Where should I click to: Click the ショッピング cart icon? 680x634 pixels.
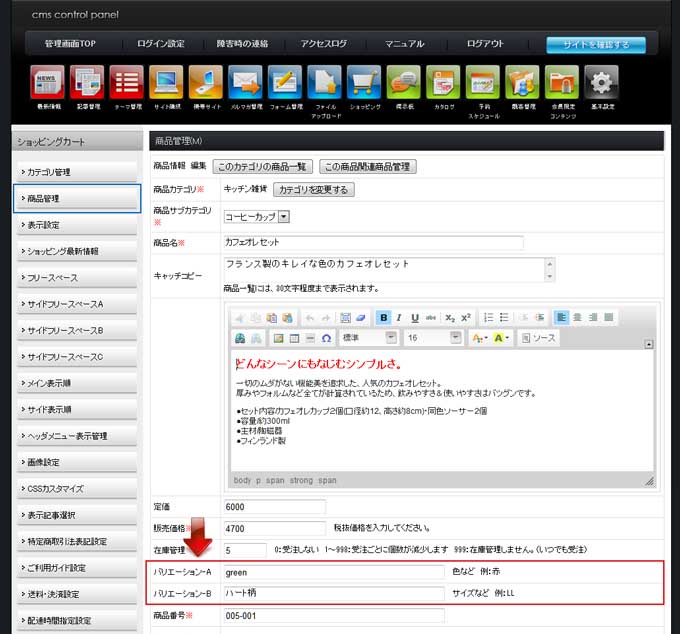click(364, 83)
